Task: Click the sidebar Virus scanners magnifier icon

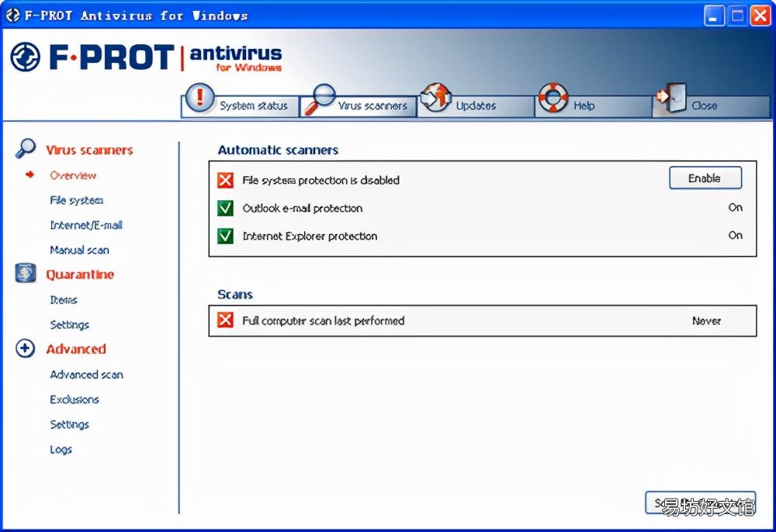Action: 26,148
